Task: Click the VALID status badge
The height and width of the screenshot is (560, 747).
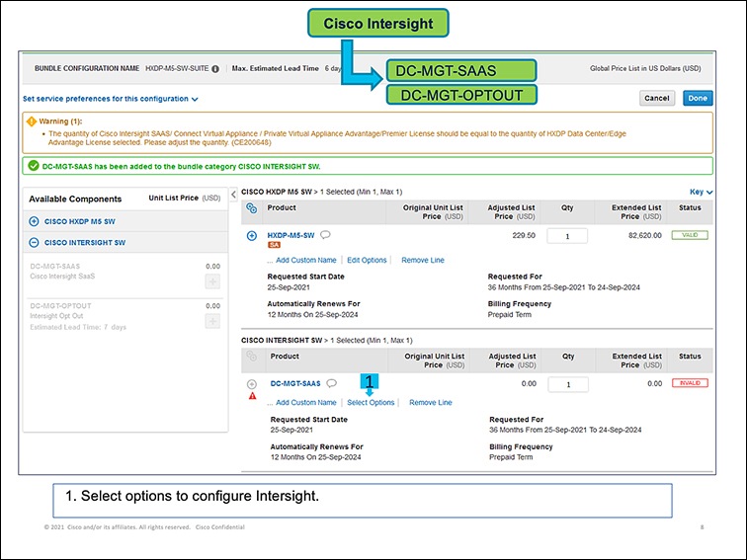Action: tap(690, 235)
